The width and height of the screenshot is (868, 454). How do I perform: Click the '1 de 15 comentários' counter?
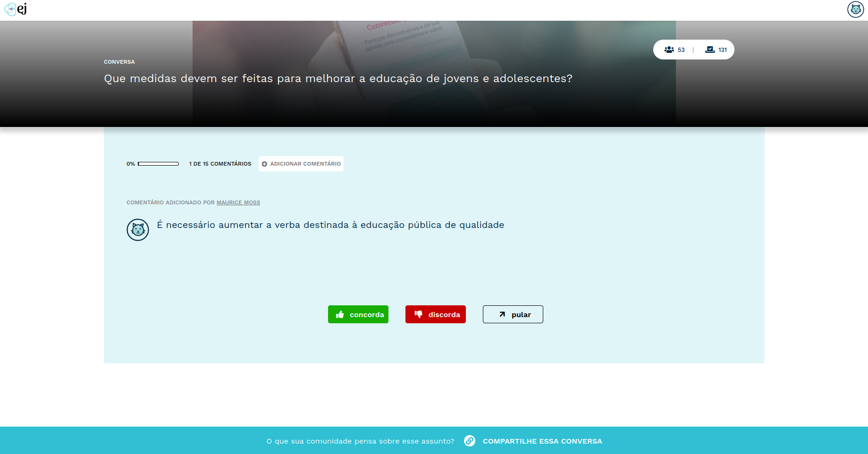click(220, 164)
